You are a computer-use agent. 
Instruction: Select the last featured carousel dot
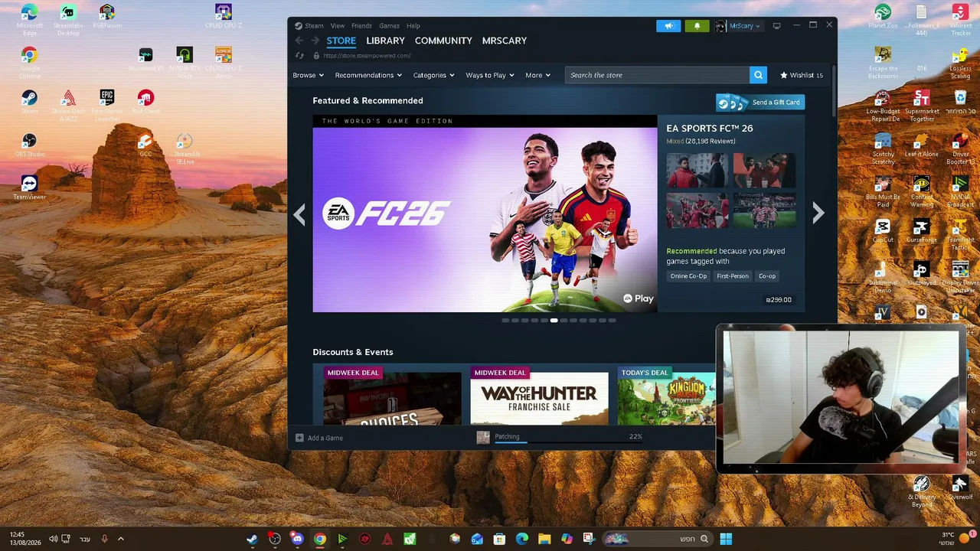[x=612, y=321]
